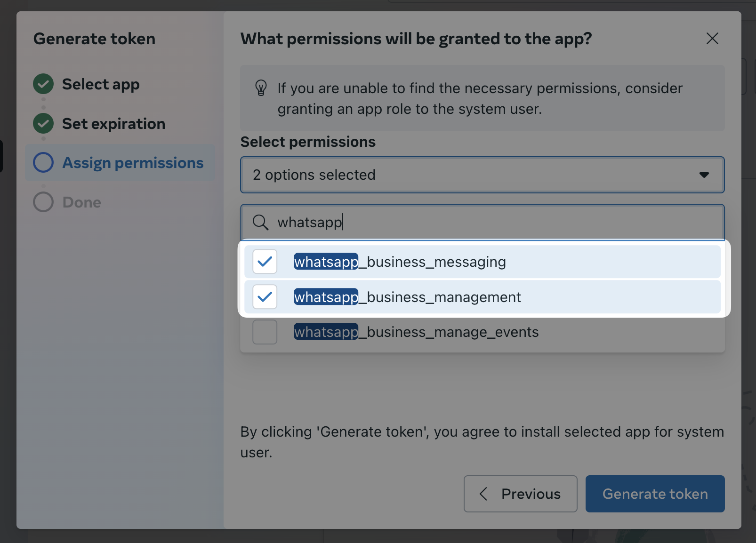Click the left chevron on Previous
756x543 pixels.
(x=483, y=494)
